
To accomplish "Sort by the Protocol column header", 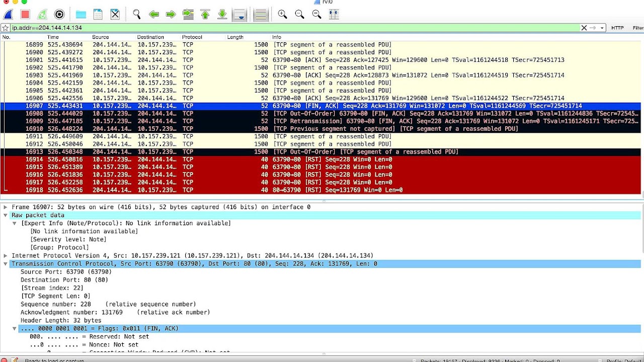I will tap(192, 37).
